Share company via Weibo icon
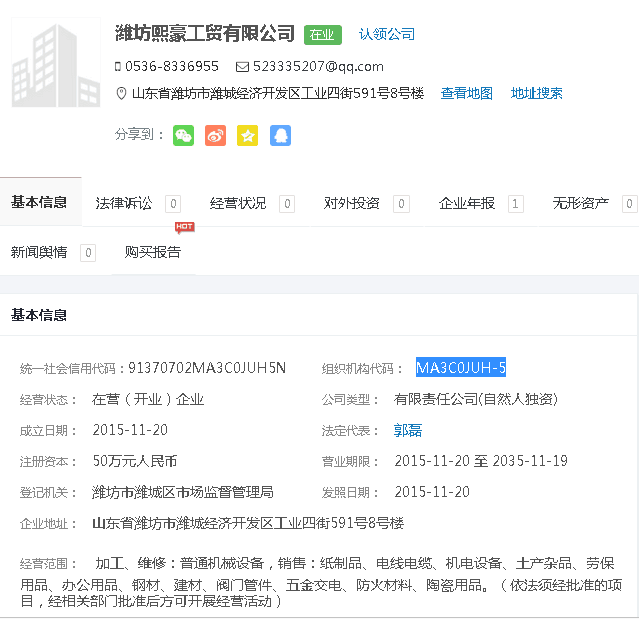 click(215, 136)
